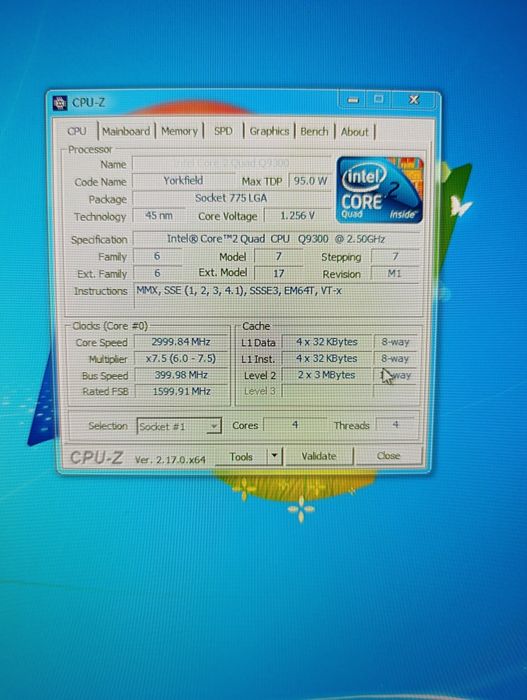Image resolution: width=527 pixels, height=700 pixels.
Task: Click the Core Voltage value field
Action: click(297, 216)
